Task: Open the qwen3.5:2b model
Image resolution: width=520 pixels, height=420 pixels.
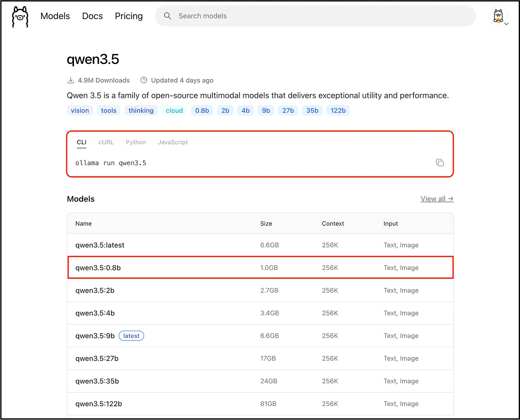Action: (x=95, y=290)
